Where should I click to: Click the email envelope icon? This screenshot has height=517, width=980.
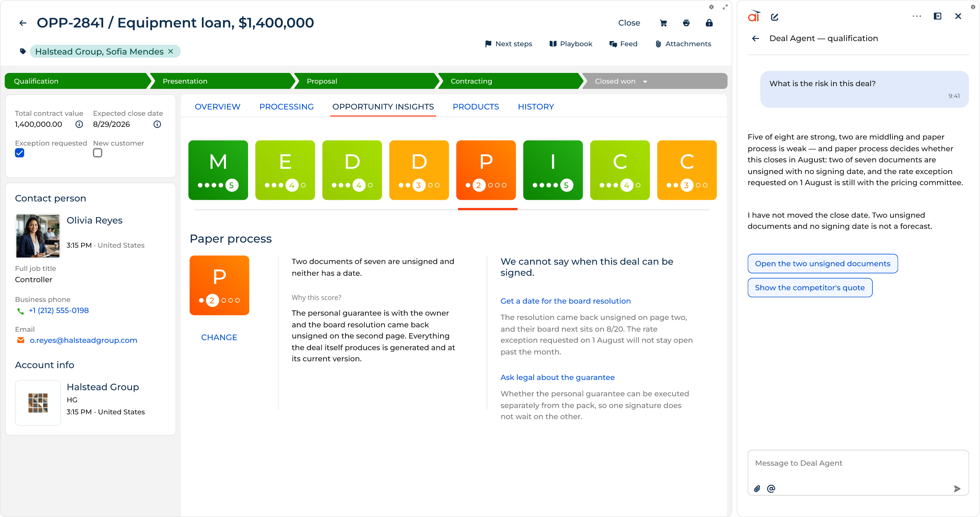pyautogui.click(x=21, y=341)
